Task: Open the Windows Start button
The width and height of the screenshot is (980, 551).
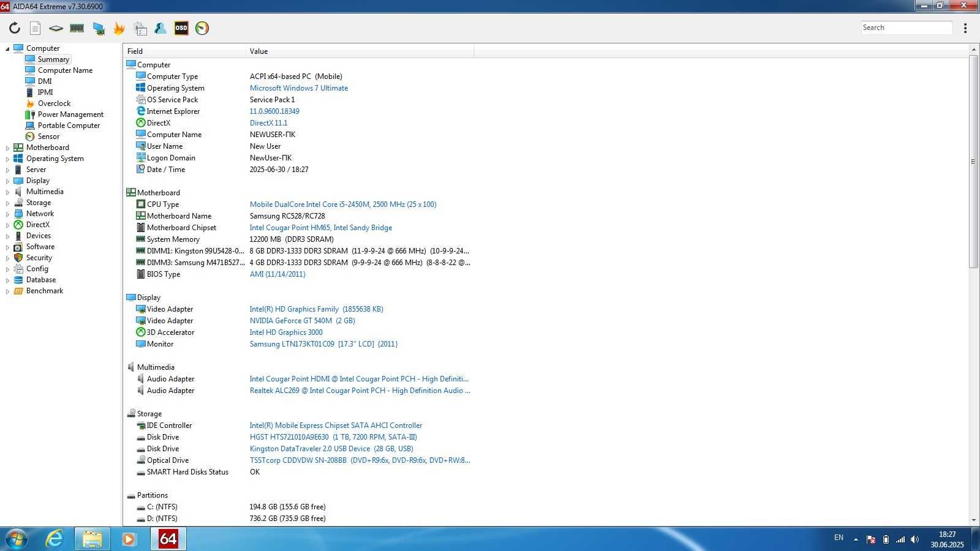Action: [17, 539]
